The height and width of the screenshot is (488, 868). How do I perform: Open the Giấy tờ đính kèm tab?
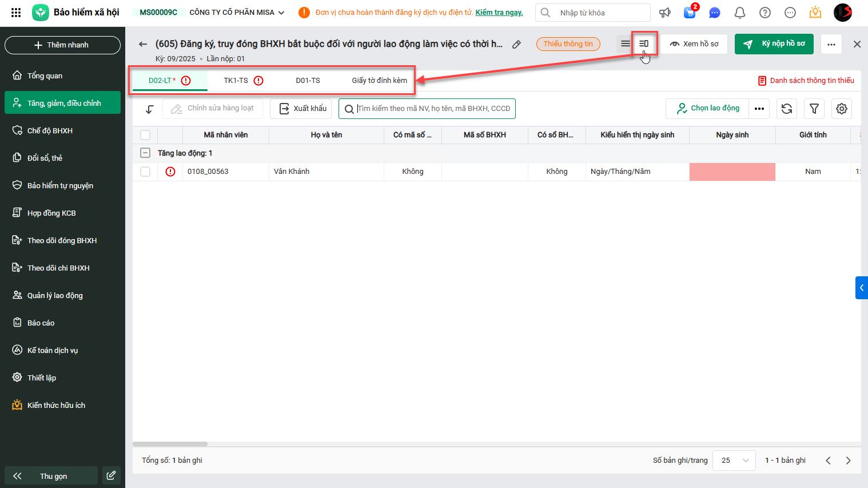[380, 81]
